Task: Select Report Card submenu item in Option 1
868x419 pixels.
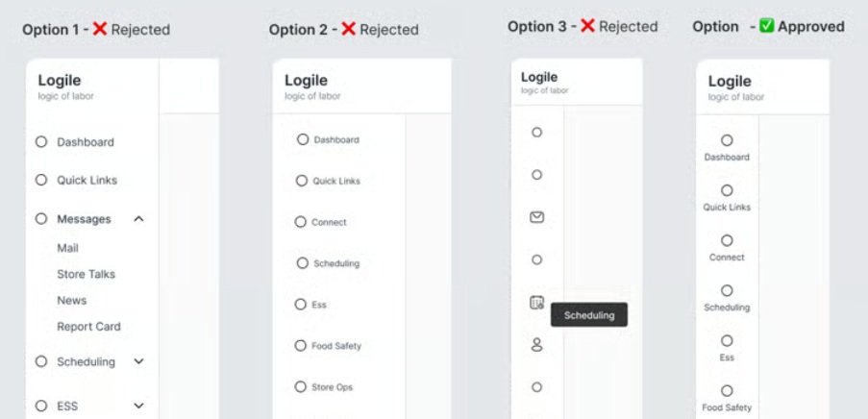Action: pyautogui.click(x=88, y=327)
